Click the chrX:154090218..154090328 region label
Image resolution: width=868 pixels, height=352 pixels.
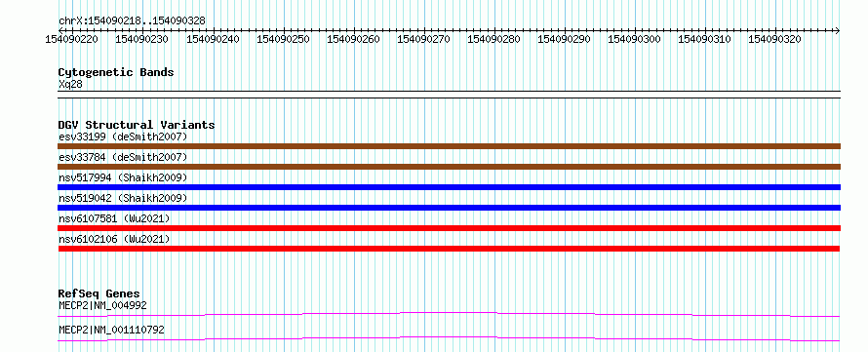pos(132,20)
